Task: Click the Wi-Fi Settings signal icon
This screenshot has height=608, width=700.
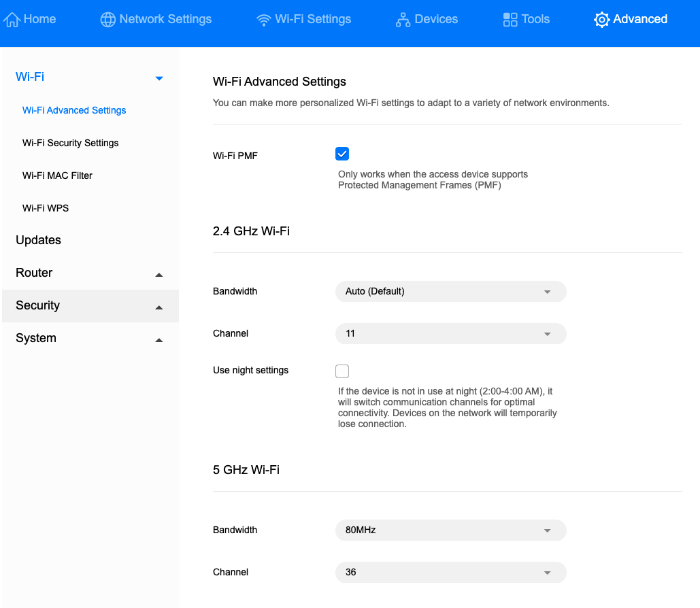Action: point(264,20)
